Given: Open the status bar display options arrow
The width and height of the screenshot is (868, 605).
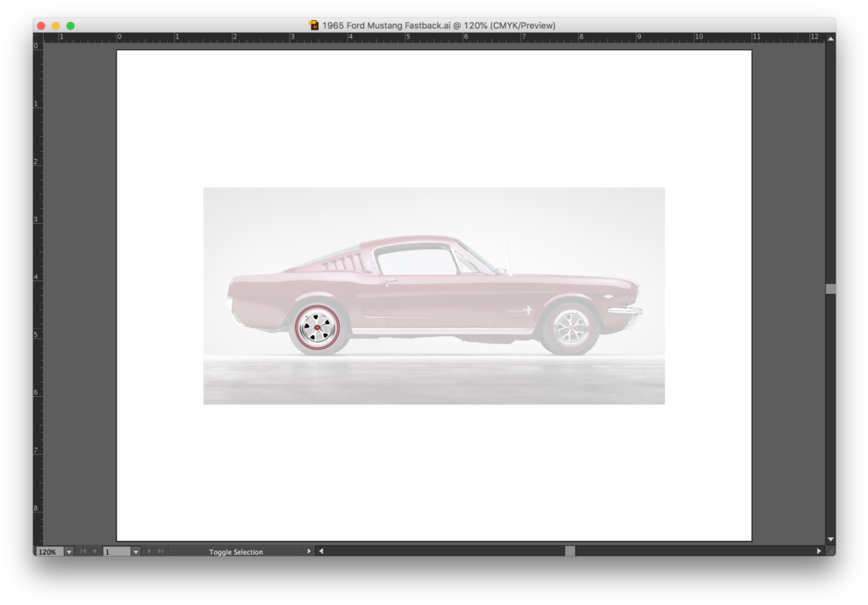Looking at the screenshot, I should [x=309, y=551].
